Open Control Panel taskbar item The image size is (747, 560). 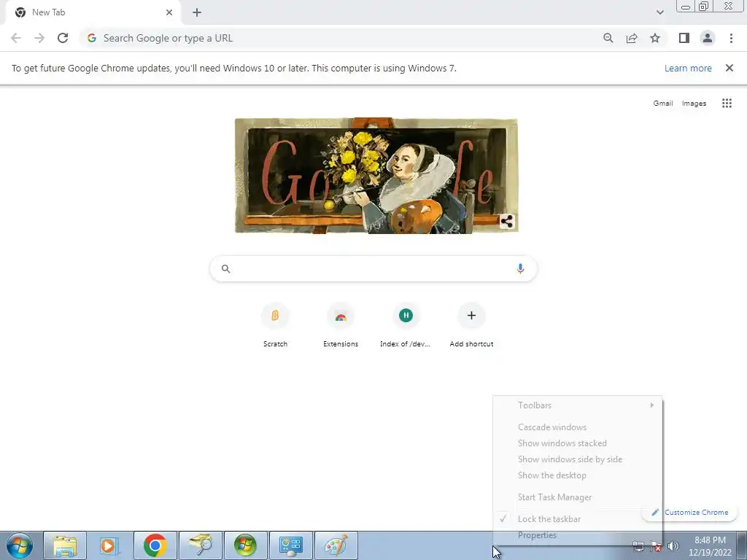[x=291, y=545]
